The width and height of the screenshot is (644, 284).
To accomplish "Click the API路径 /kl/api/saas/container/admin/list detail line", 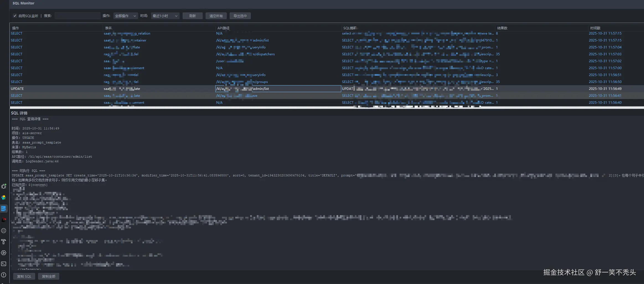I will click(52, 157).
